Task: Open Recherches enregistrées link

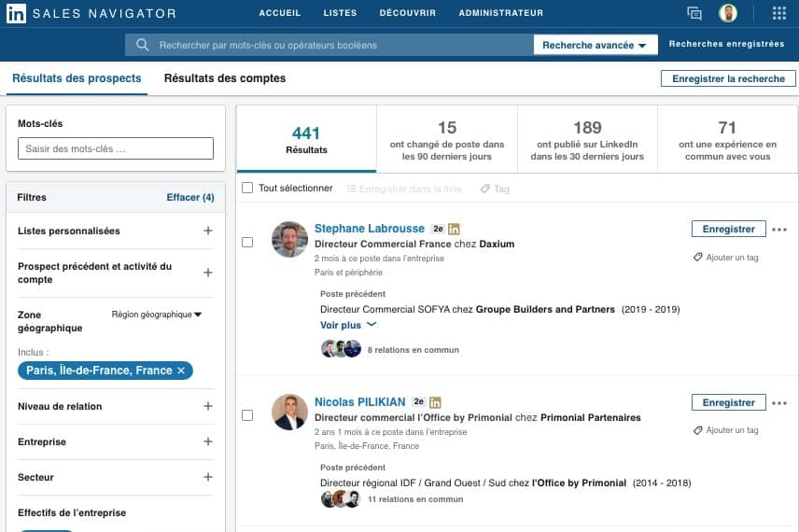Action: click(x=726, y=44)
